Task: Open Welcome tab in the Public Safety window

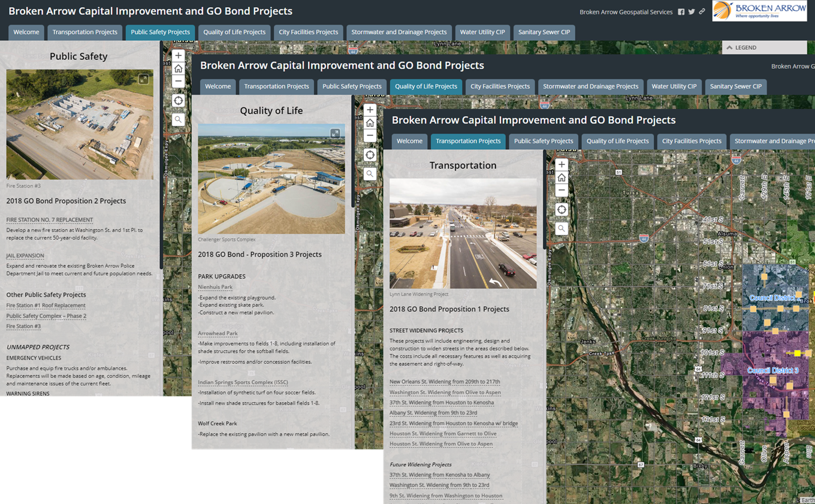Action: point(26,32)
